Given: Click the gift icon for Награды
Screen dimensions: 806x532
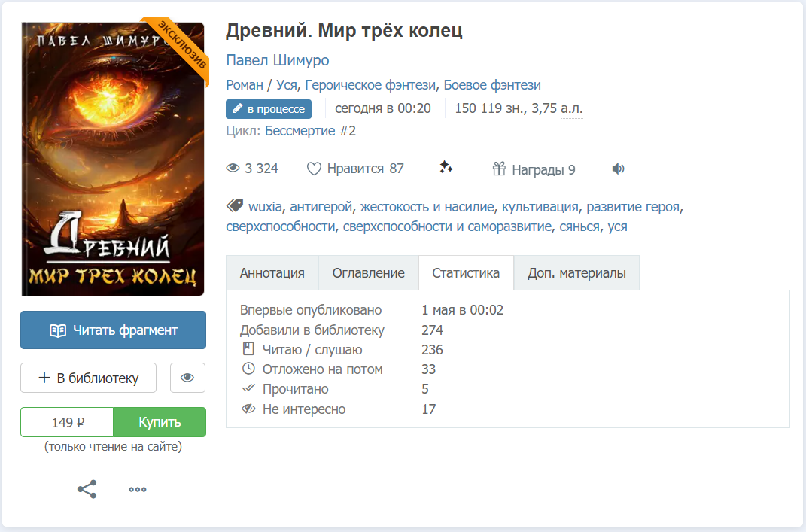Looking at the screenshot, I should pos(499,169).
